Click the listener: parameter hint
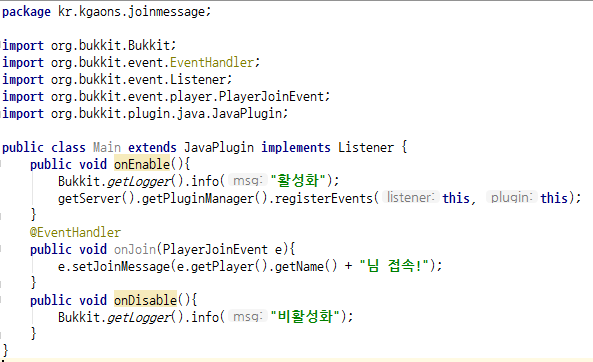The image size is (593, 362). point(410,198)
